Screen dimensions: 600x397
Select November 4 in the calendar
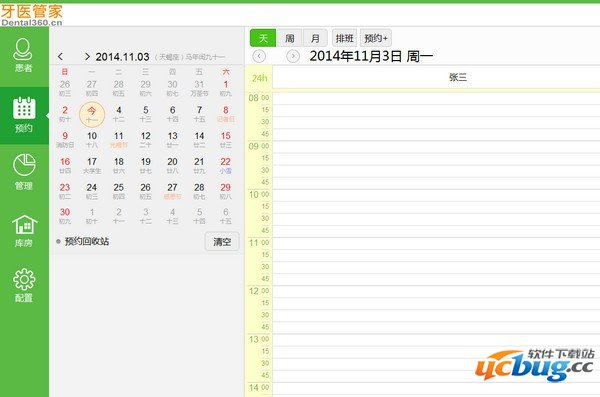click(119, 114)
